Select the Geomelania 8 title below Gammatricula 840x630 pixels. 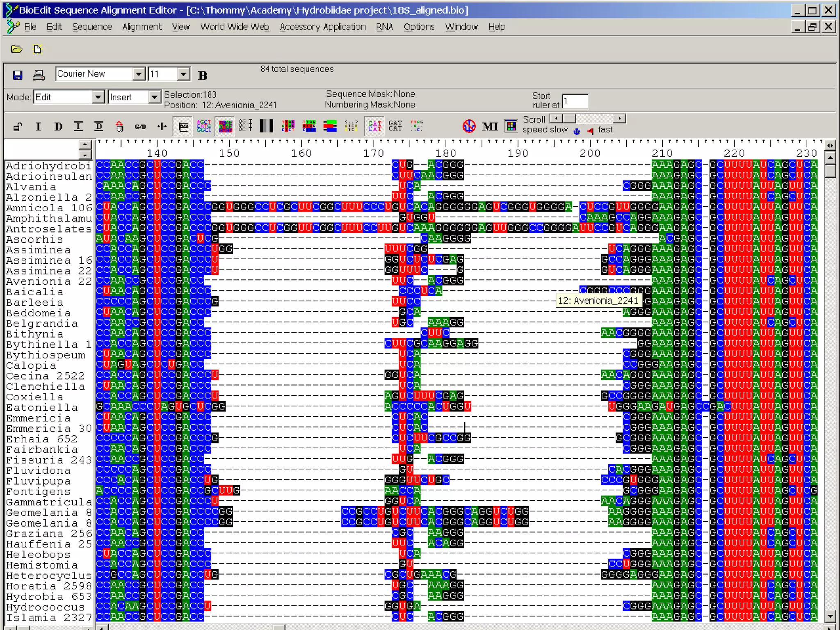click(49, 513)
